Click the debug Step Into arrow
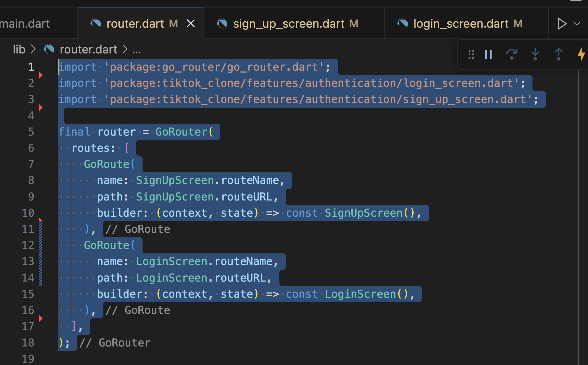Screen dimensions: 588x365 coord(535,54)
